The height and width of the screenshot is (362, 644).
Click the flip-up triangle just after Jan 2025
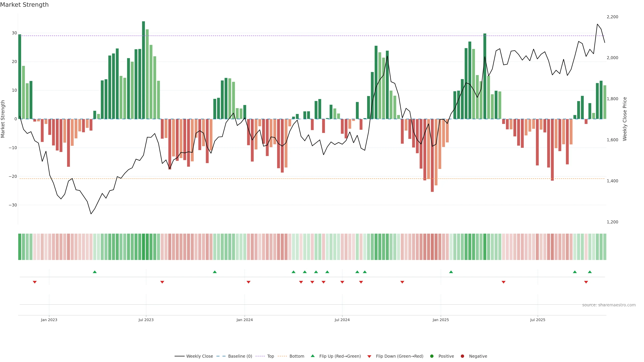click(x=451, y=272)
